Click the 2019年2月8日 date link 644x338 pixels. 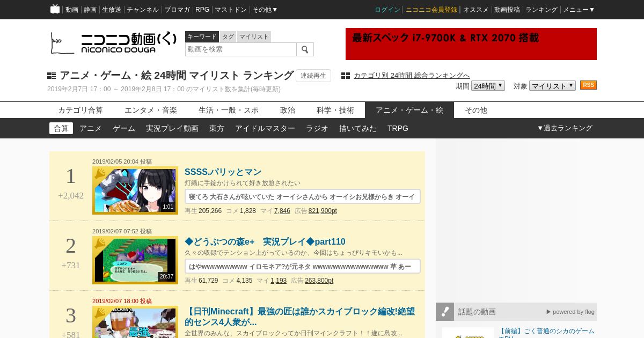pyautogui.click(x=141, y=89)
